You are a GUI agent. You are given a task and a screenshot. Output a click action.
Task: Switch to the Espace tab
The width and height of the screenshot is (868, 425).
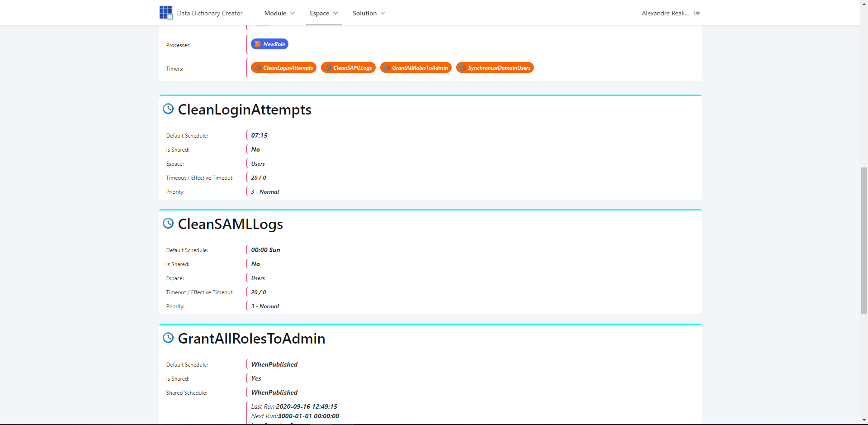click(320, 13)
